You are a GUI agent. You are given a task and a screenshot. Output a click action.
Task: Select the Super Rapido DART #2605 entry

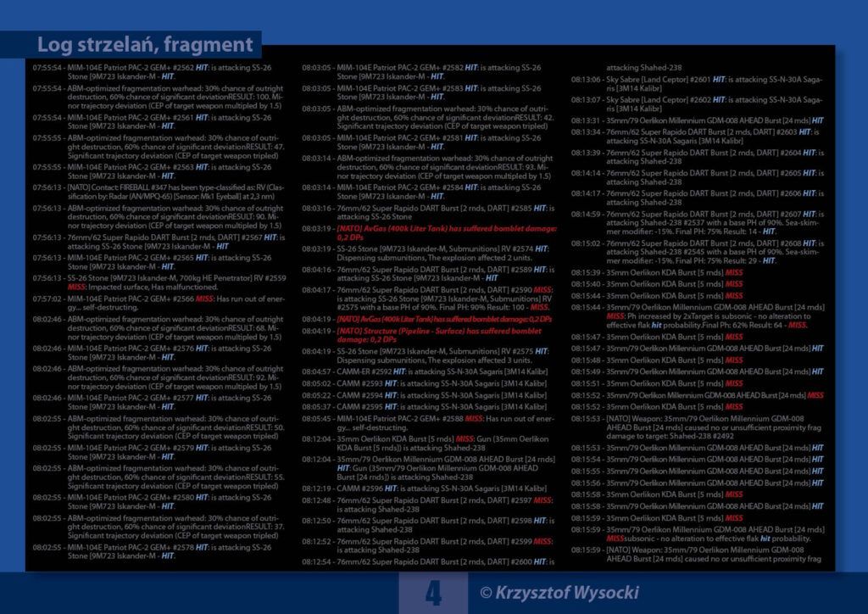click(698, 177)
